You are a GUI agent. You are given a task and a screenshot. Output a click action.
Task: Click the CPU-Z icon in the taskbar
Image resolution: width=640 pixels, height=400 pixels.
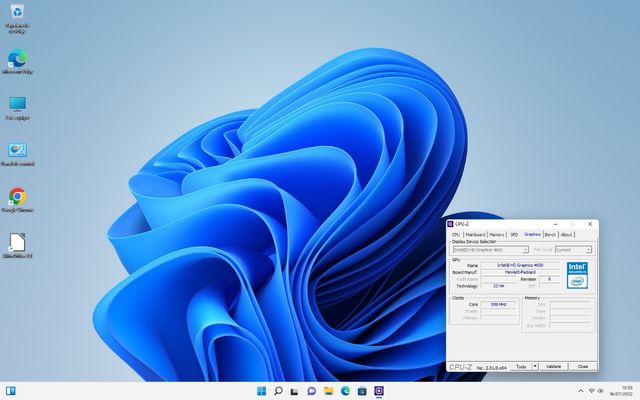pos(379,390)
